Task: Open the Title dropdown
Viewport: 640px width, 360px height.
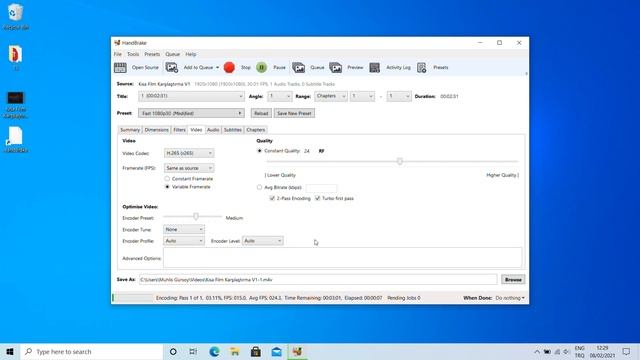Action: pos(191,96)
